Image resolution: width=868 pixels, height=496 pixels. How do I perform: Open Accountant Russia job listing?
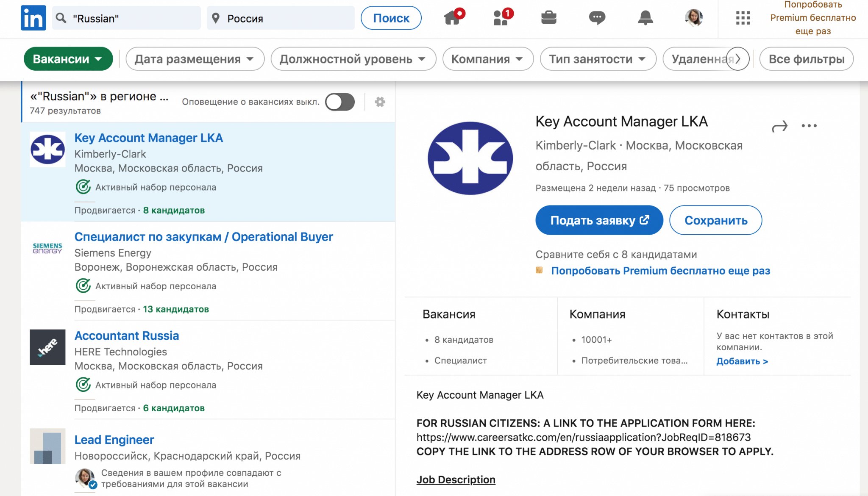[x=127, y=336]
